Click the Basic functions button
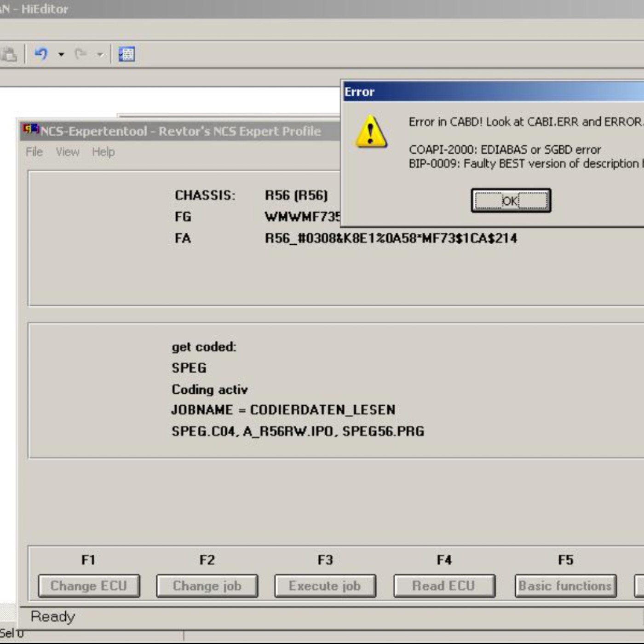This screenshot has height=644, width=644. click(565, 586)
